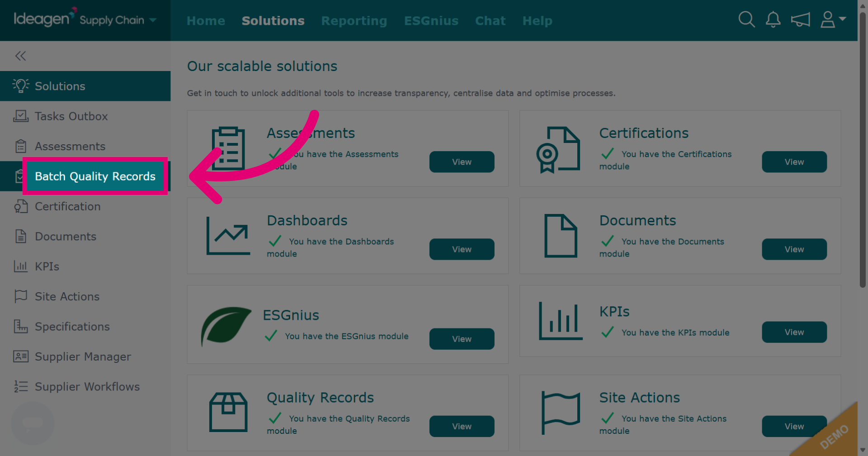Image resolution: width=868 pixels, height=456 pixels.
Task: Click 'Our scalable solutions' heading
Action: tap(262, 66)
